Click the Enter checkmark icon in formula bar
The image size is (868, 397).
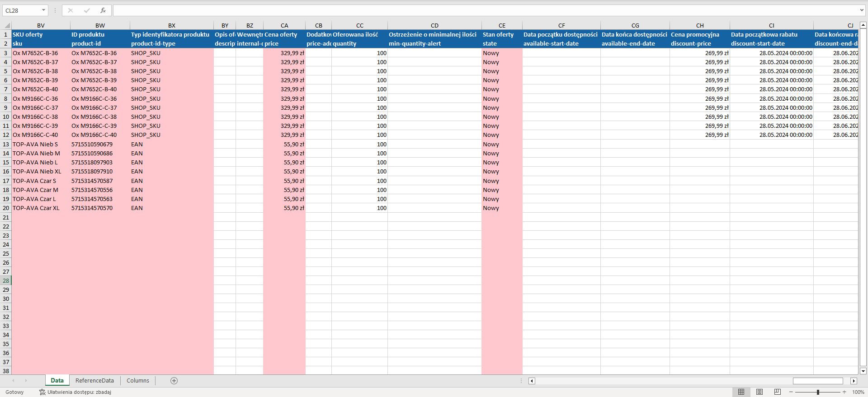(87, 10)
